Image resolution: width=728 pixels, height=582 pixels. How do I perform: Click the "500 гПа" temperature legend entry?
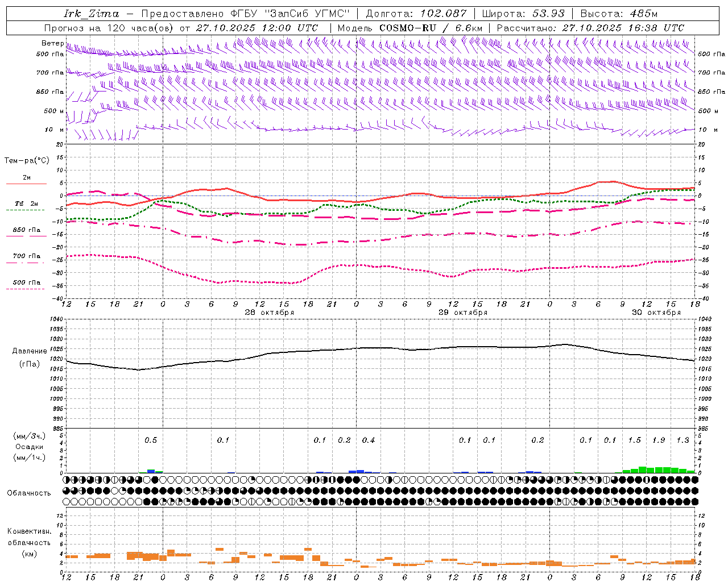(27, 283)
